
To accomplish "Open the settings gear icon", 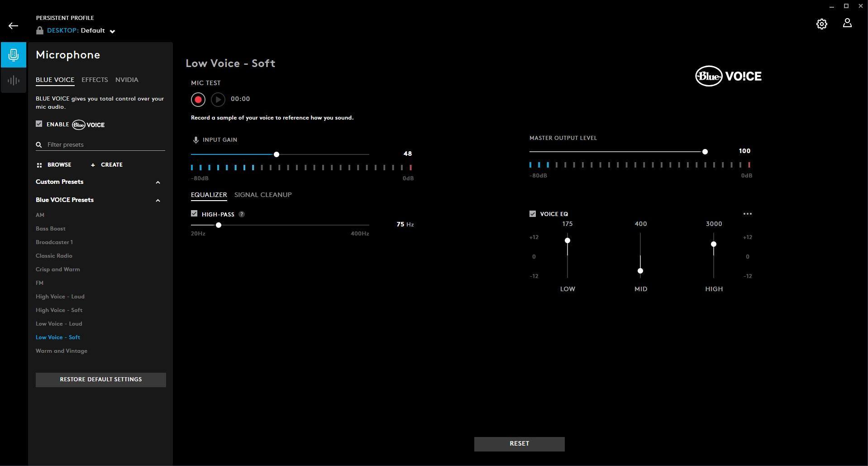I will tap(821, 24).
